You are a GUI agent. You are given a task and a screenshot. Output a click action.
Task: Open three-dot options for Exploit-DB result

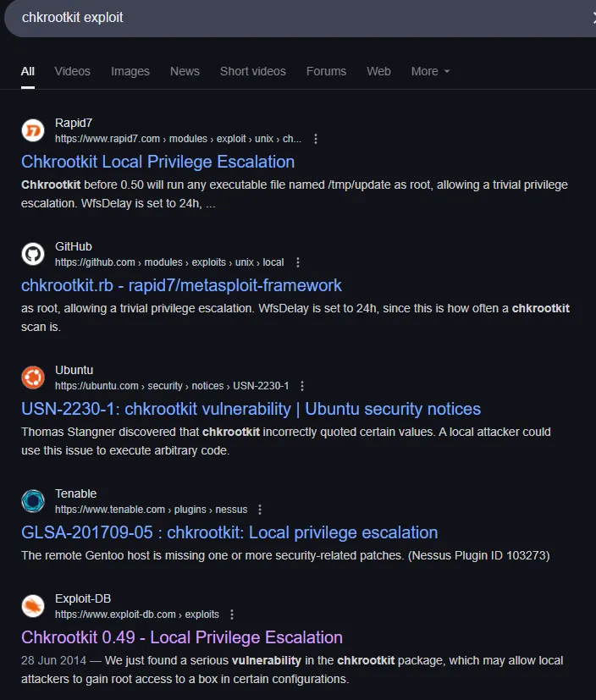pos(232,615)
